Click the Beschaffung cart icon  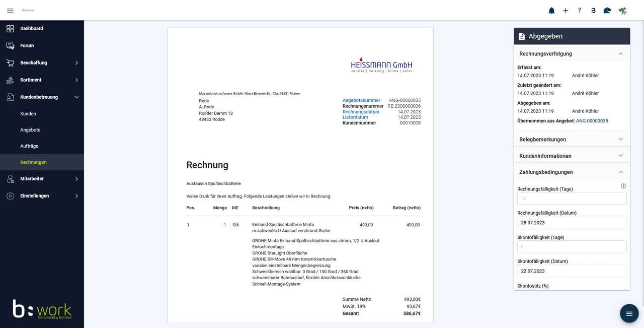10,63
